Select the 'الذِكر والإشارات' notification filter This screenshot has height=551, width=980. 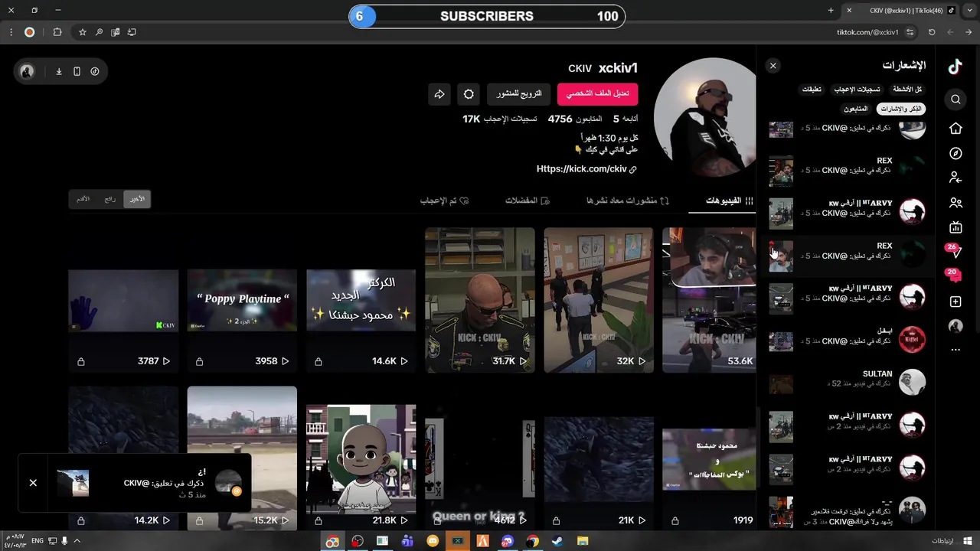click(901, 109)
